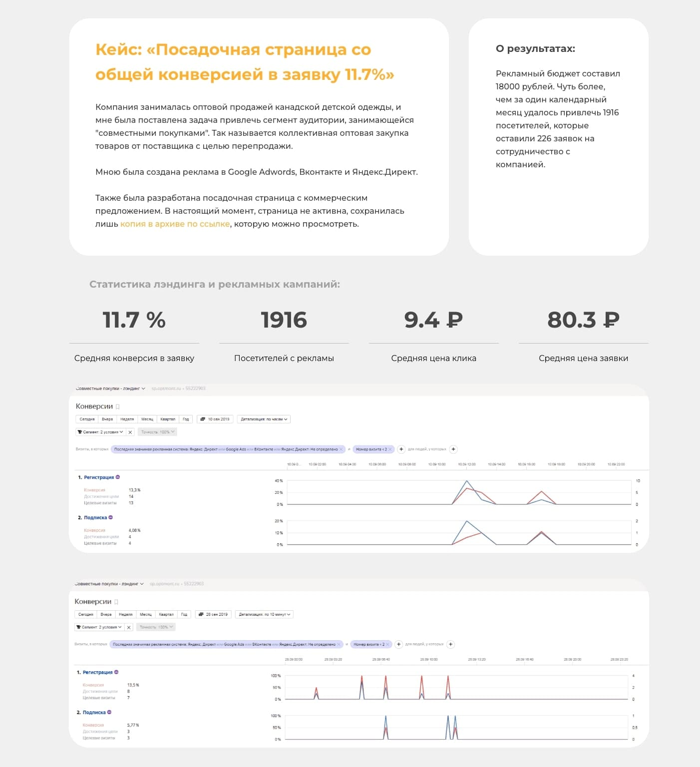Click the goal badge icon next to Подписка
Image resolution: width=700 pixels, height=767 pixels.
point(111,518)
